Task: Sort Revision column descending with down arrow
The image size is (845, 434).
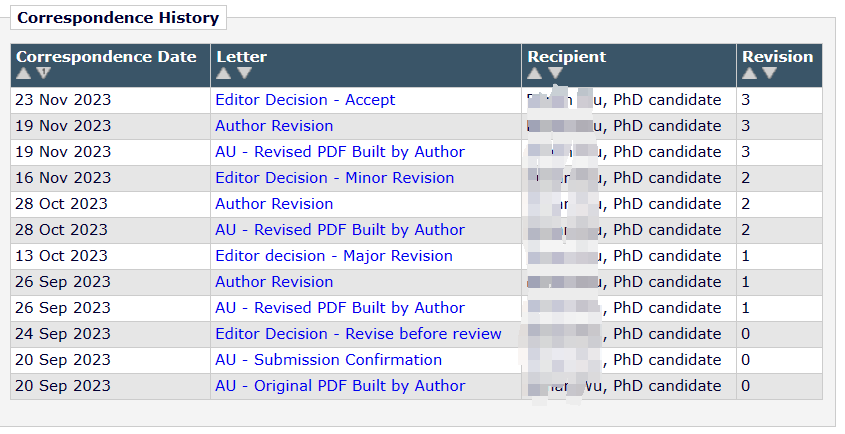Action: click(x=769, y=74)
